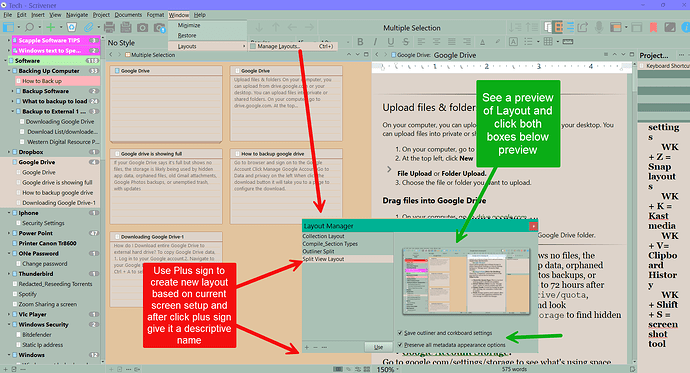This screenshot has height=373, width=690.
Task: Click the plus icon in Layout Manager
Action: coord(307,347)
